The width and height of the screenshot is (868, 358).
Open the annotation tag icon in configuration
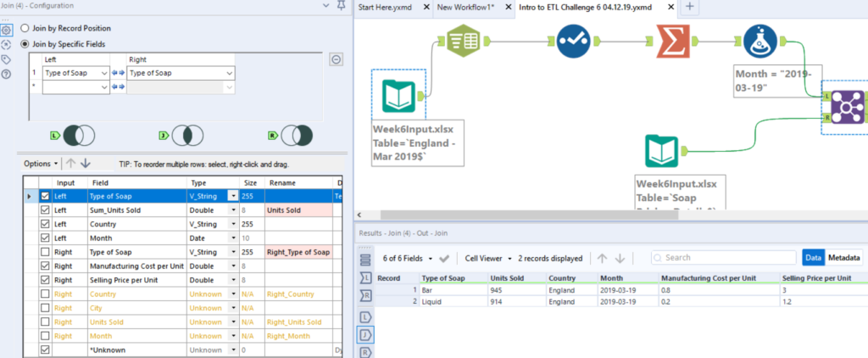point(7,59)
